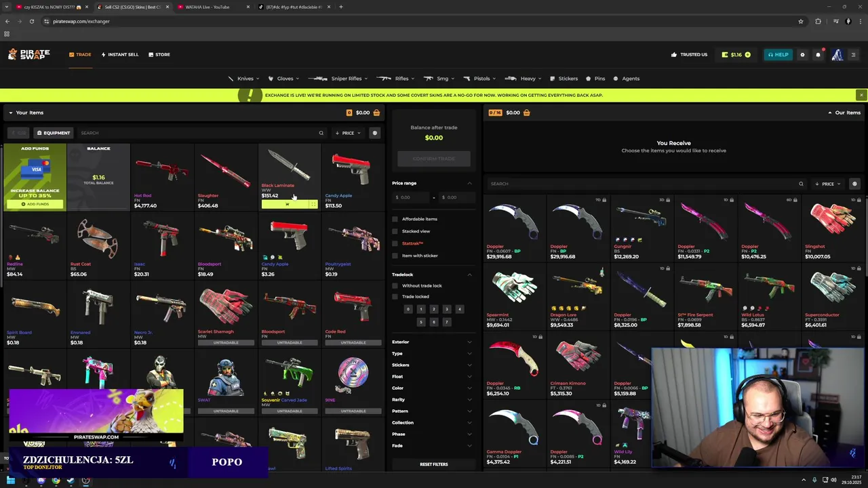
Task: Open the hamburger menu in header
Action: [853, 55]
